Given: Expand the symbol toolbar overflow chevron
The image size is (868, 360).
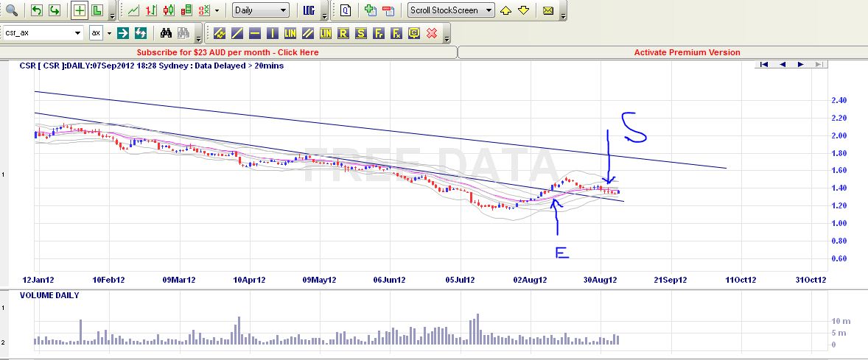Looking at the screenshot, I should click(x=199, y=38).
